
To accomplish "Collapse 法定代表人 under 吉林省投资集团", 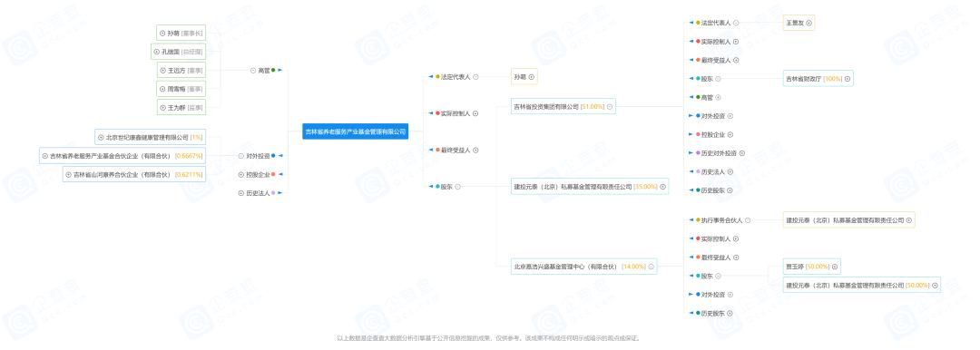I will click(736, 23).
